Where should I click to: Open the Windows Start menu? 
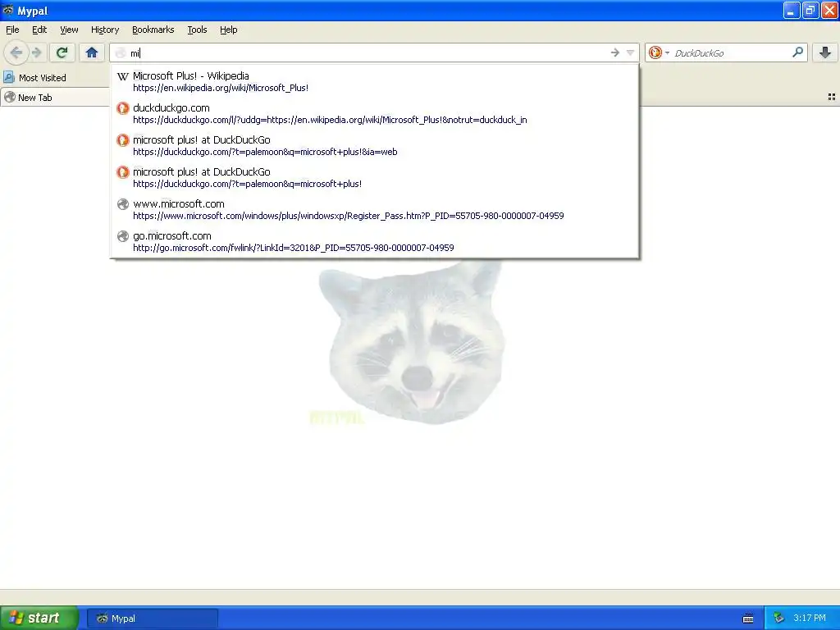coord(39,618)
